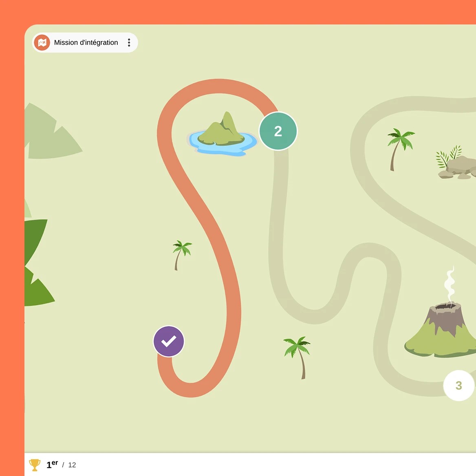Open step 2 on the path

click(278, 131)
